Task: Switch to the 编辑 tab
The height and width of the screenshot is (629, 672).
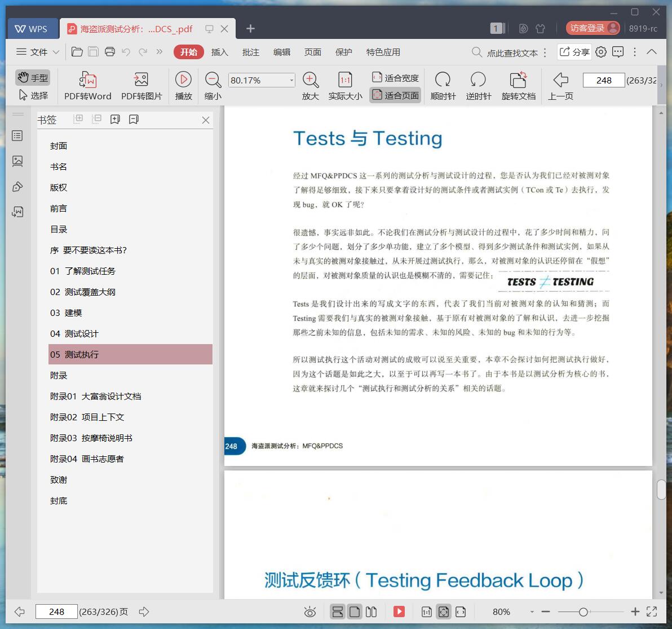Action: [281, 52]
